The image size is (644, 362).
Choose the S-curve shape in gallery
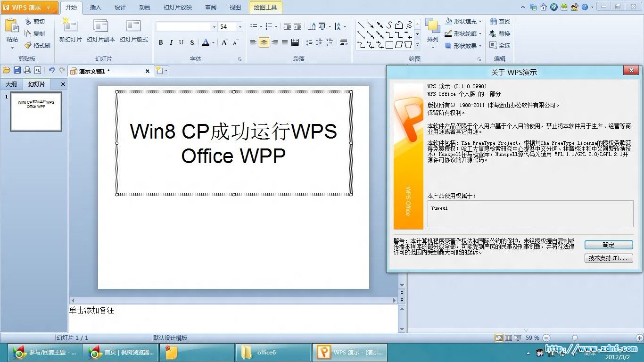point(390,25)
